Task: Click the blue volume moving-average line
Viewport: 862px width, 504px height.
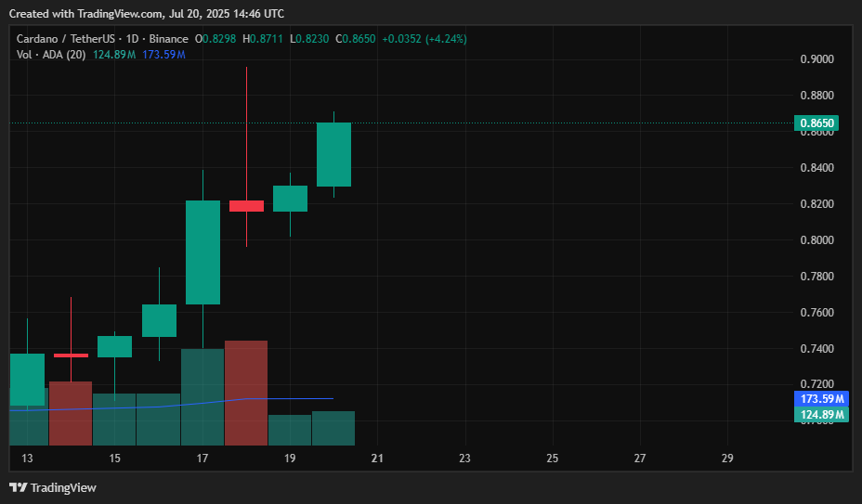Action: tap(170, 405)
